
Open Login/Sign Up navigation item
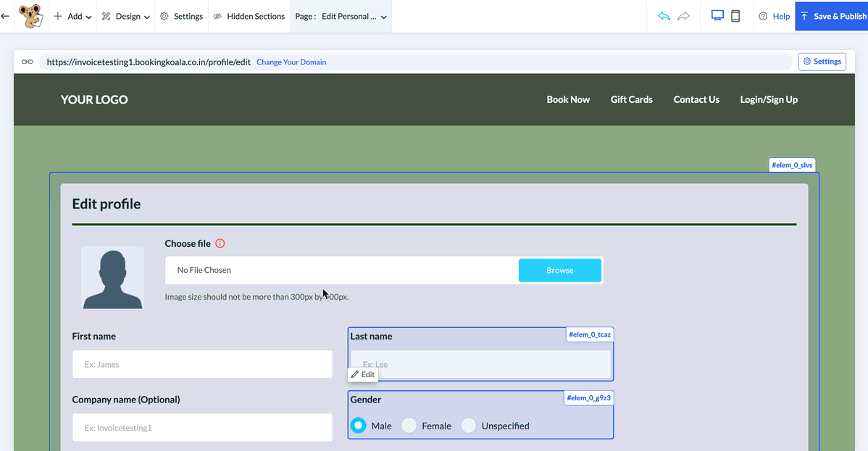(x=769, y=100)
